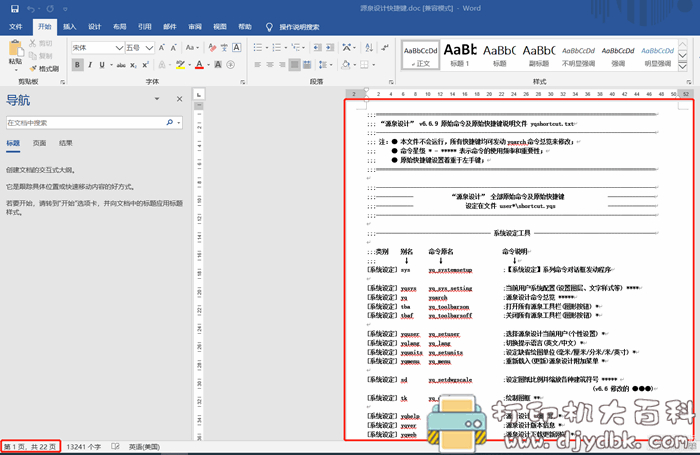Viewport: 700px width, 455px height.
Task: Click the Undo arrow in title bar
Action: coord(31,8)
